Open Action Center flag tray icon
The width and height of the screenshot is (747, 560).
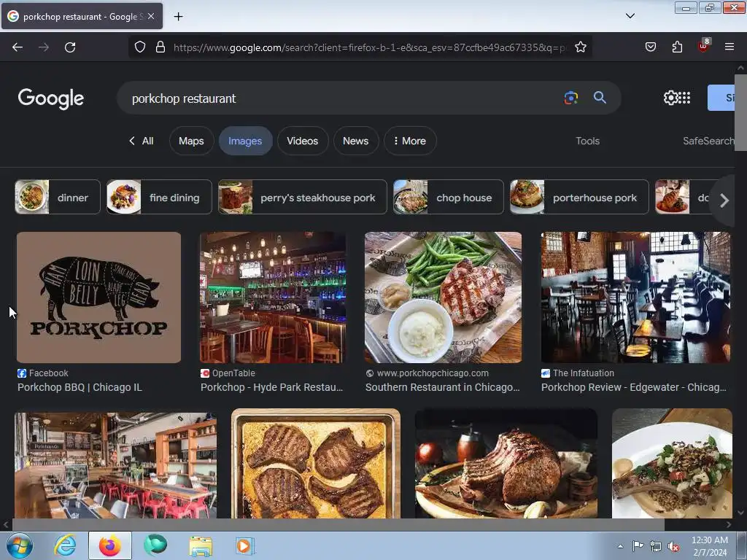click(x=638, y=546)
